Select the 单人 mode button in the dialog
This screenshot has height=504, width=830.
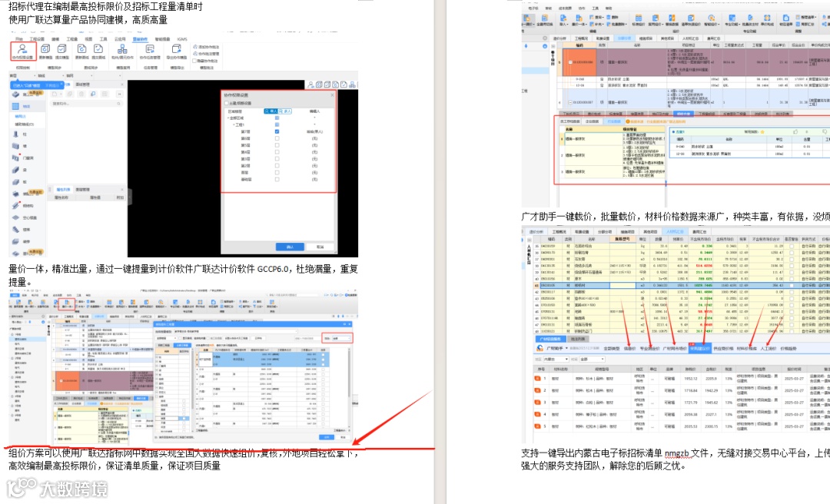271,111
